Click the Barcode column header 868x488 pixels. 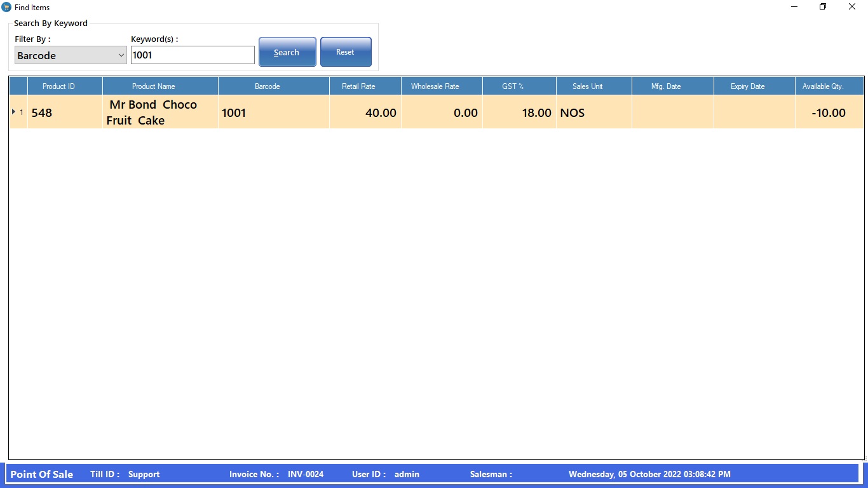click(x=267, y=86)
